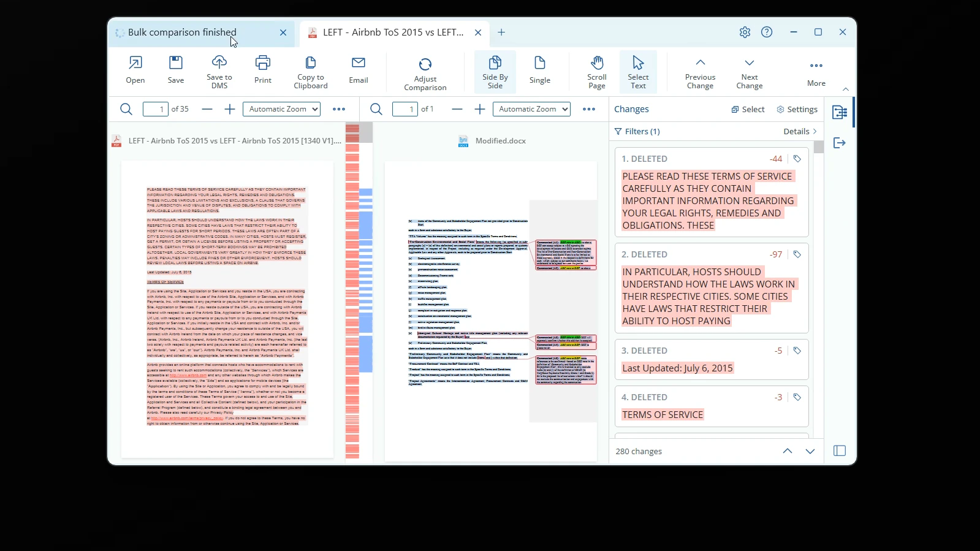The height and width of the screenshot is (551, 980).
Task: Send comparison via Email icon
Action: tap(359, 70)
